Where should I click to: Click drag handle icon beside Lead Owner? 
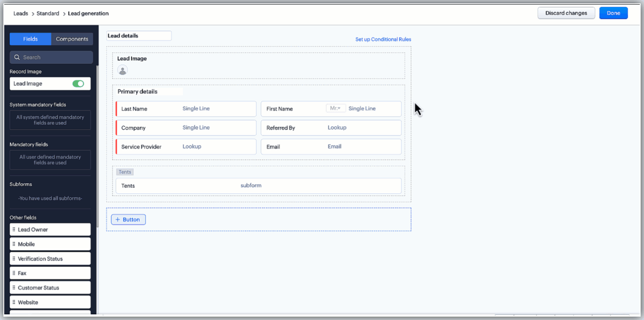click(x=14, y=229)
